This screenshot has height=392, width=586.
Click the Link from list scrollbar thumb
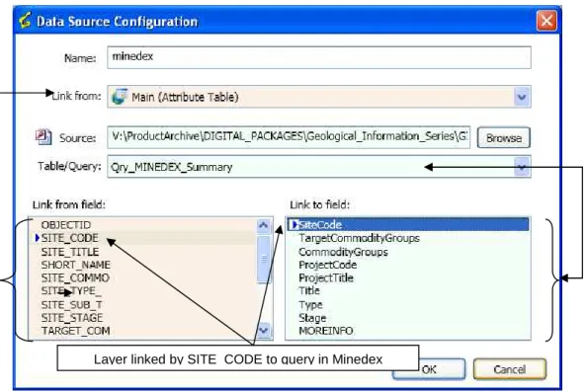coord(264,259)
